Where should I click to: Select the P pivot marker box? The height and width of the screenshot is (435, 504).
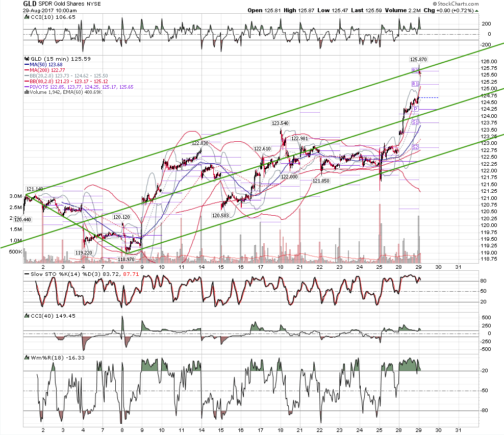(x=416, y=109)
